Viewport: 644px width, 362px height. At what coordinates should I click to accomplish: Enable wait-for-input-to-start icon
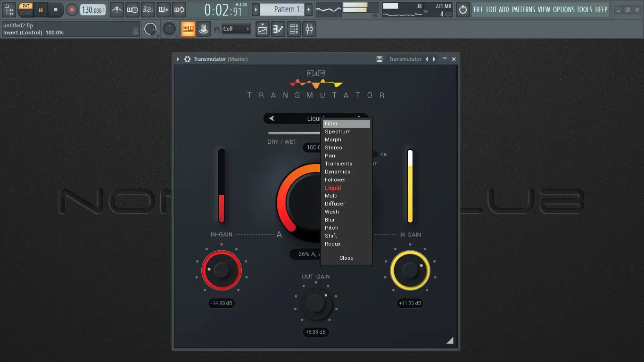coord(132,9)
